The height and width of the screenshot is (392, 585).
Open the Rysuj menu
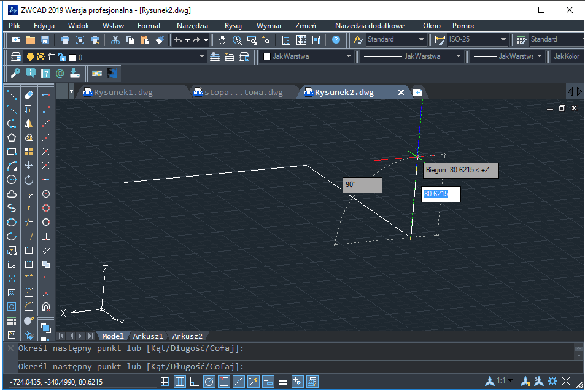pyautogui.click(x=233, y=26)
